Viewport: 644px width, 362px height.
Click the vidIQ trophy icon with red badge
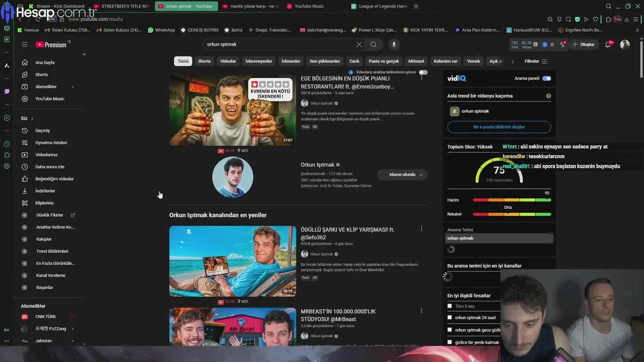click(x=562, y=44)
